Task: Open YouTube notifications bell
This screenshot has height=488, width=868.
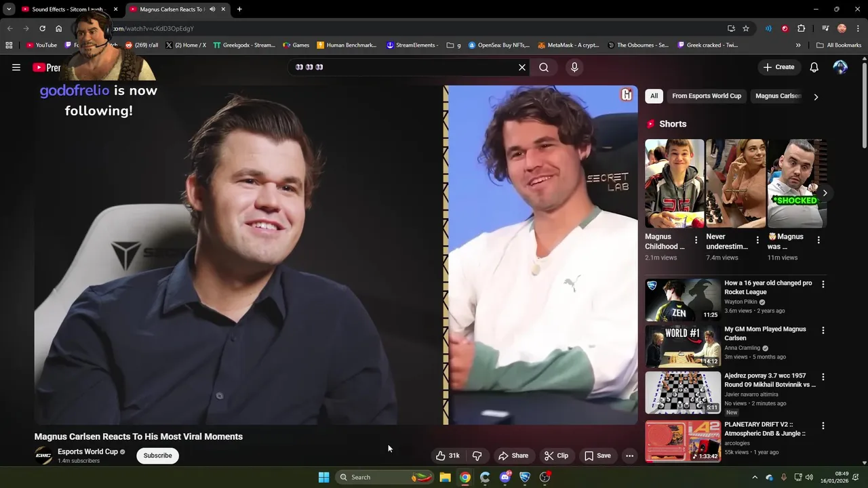Action: click(814, 67)
